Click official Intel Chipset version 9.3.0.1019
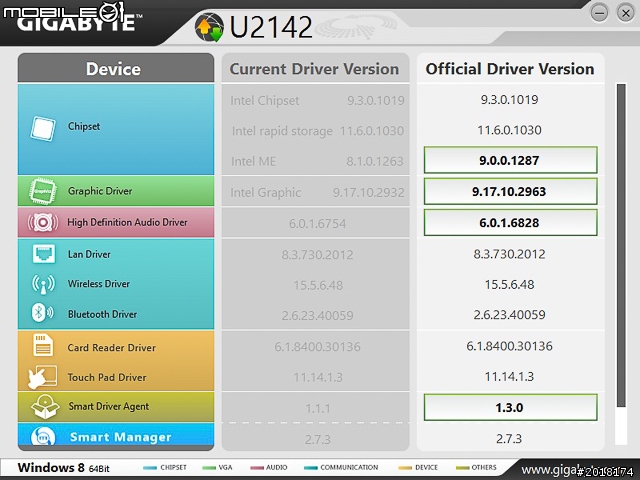Viewport: 640px width, 480px height. (x=509, y=99)
